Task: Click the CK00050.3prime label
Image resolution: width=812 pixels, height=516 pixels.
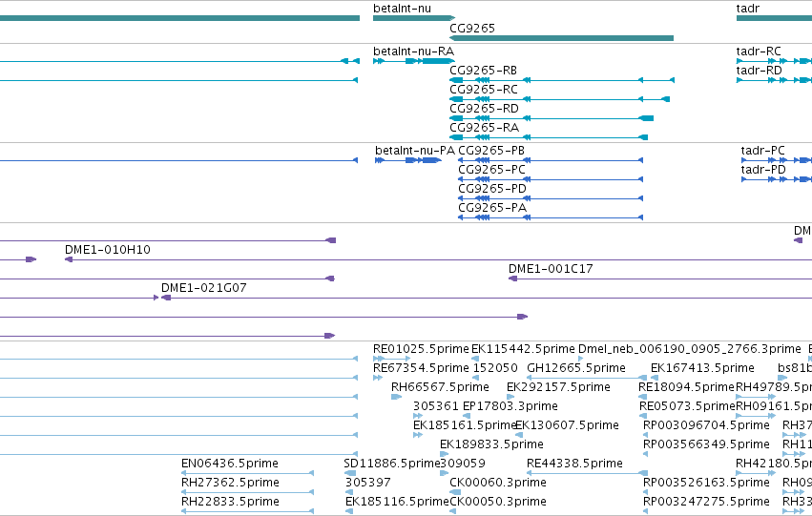Action: click(498, 502)
